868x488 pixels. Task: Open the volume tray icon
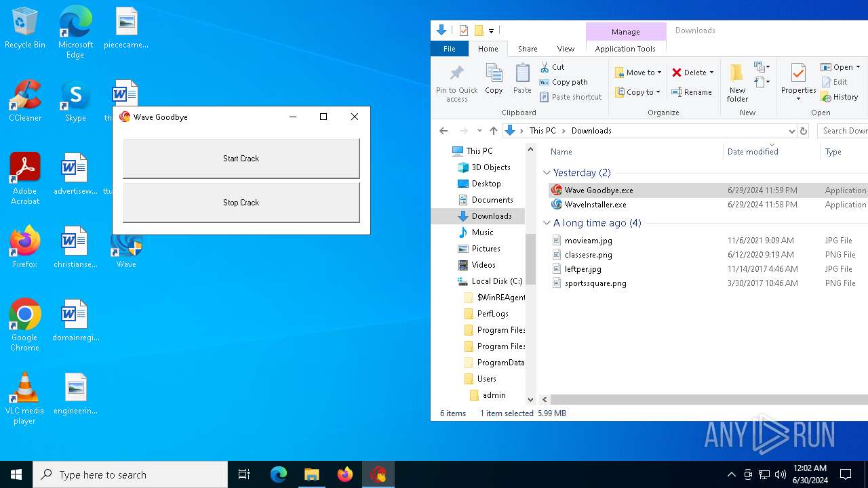click(780, 474)
